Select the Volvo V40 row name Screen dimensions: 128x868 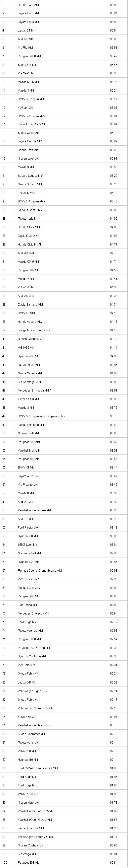pyautogui.click(x=27, y=287)
